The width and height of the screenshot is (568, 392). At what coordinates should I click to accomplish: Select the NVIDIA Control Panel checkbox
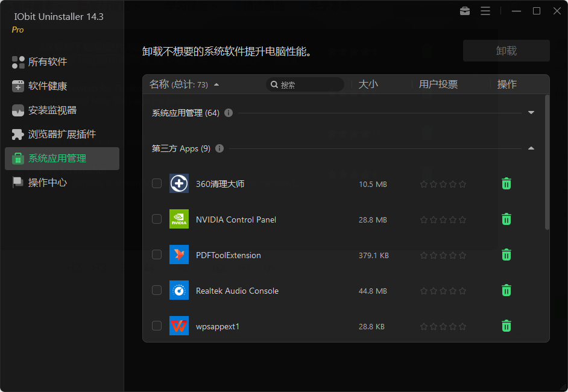click(157, 219)
